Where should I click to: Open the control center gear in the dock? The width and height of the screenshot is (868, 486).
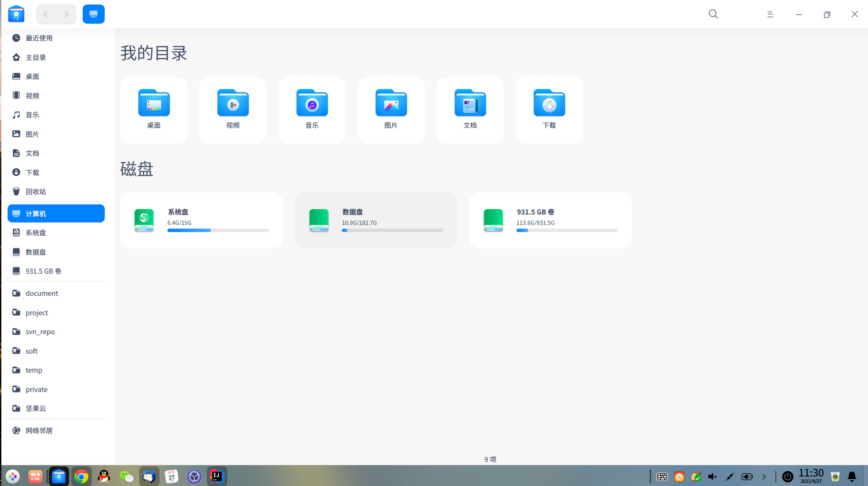194,477
